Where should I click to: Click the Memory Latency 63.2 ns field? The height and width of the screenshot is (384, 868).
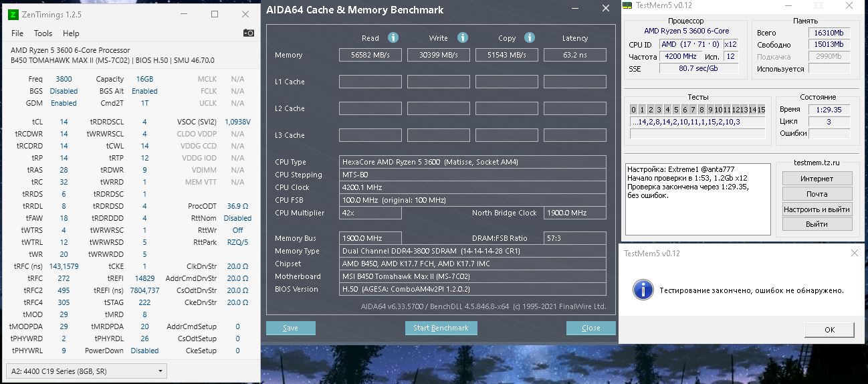575,55
